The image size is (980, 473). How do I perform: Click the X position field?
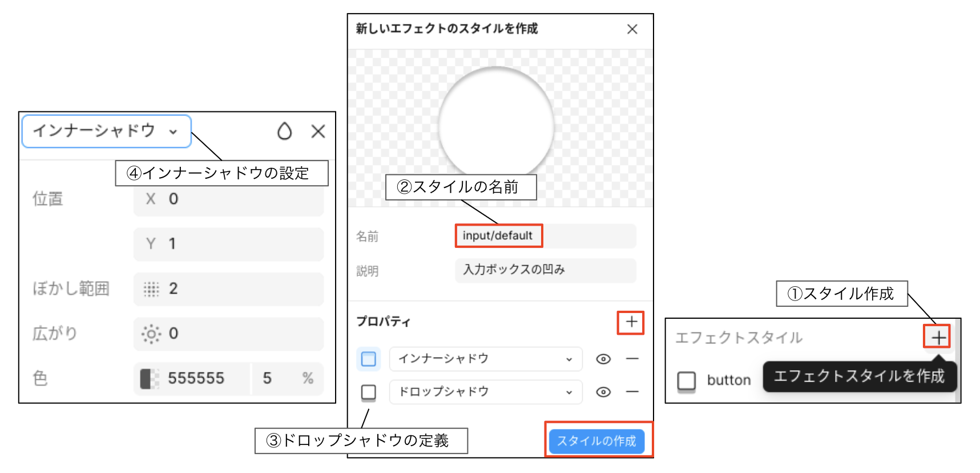pos(228,199)
